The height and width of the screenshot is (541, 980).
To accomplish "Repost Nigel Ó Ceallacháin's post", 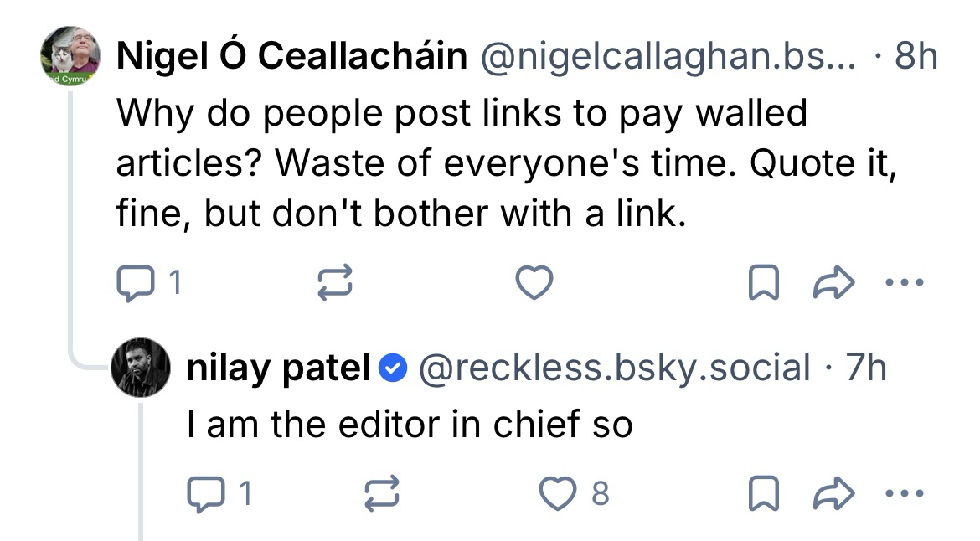I will [x=334, y=285].
